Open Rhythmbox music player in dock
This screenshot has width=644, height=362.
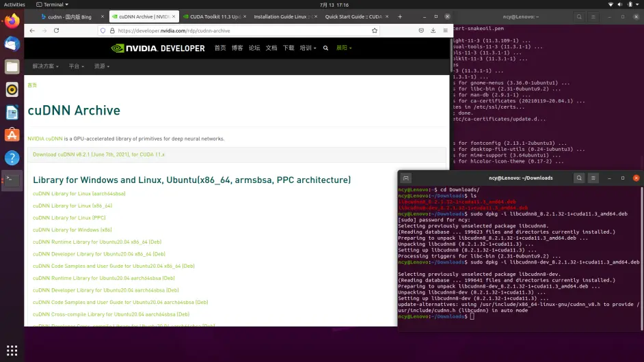pyautogui.click(x=12, y=89)
